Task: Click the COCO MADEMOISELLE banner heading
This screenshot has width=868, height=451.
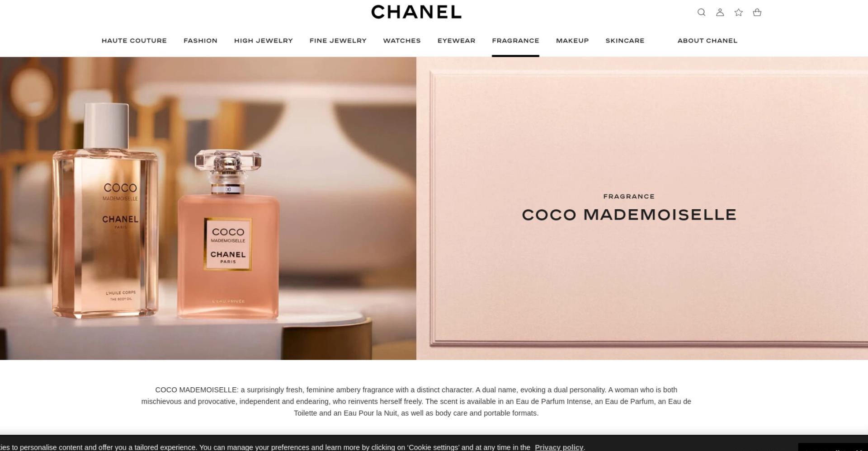Action: (629, 215)
